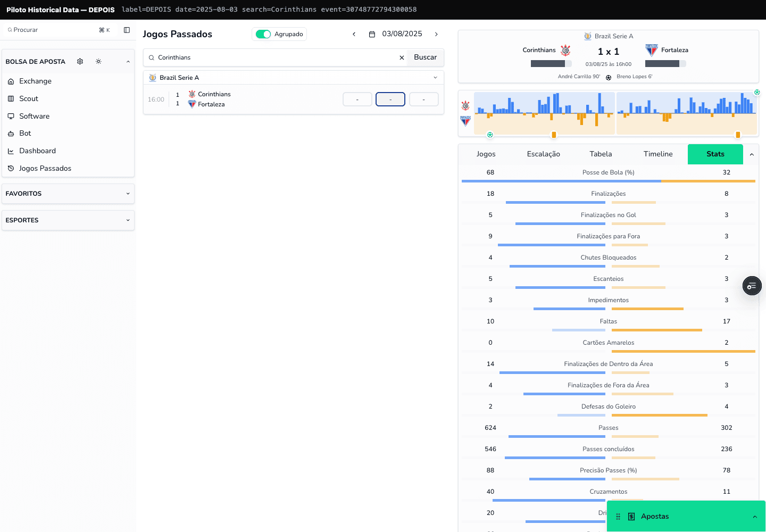
Task: Click the Corinthians progress bar under the score
Action: coord(551,64)
